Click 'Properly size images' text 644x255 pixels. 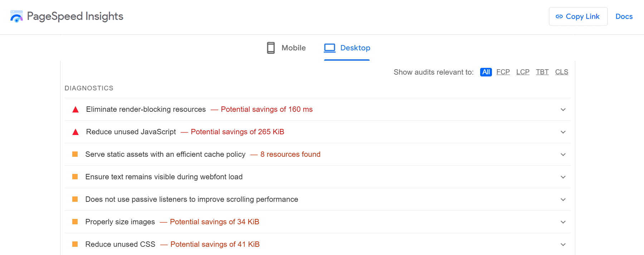coord(120,222)
